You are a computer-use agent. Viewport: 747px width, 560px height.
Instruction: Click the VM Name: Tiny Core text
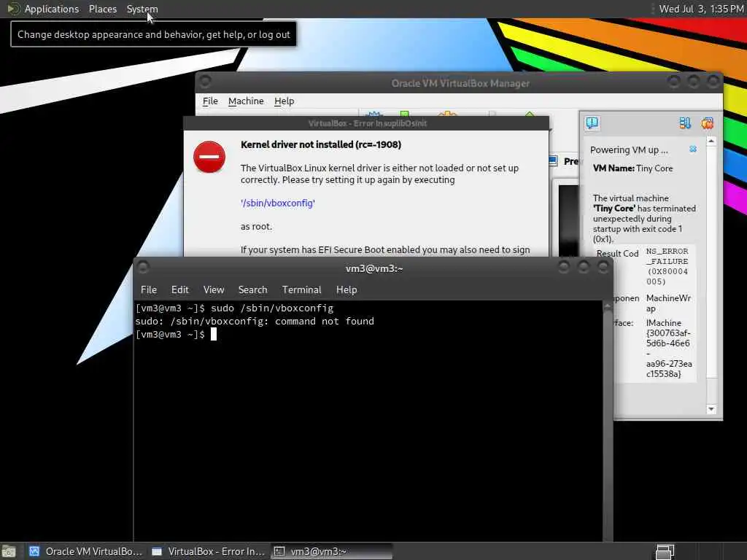pos(632,168)
